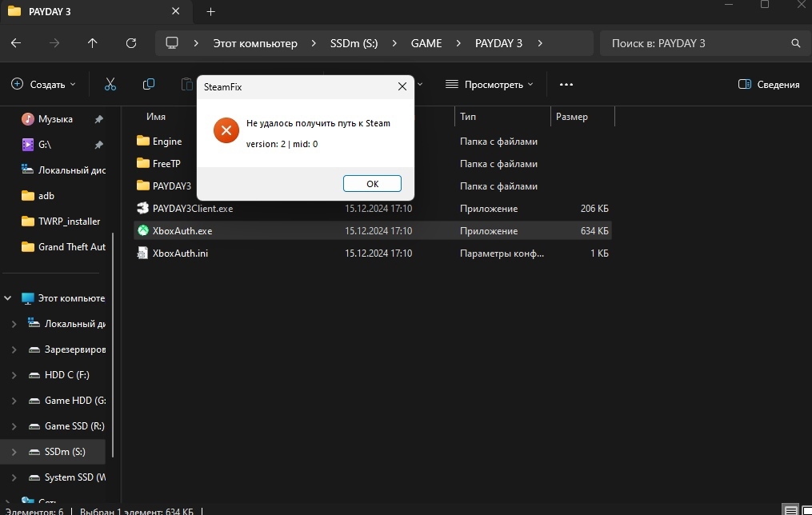Viewport: 812px width, 515px height.
Task: Collapse the Этот компьютер tree node
Action: pyautogui.click(x=8, y=298)
